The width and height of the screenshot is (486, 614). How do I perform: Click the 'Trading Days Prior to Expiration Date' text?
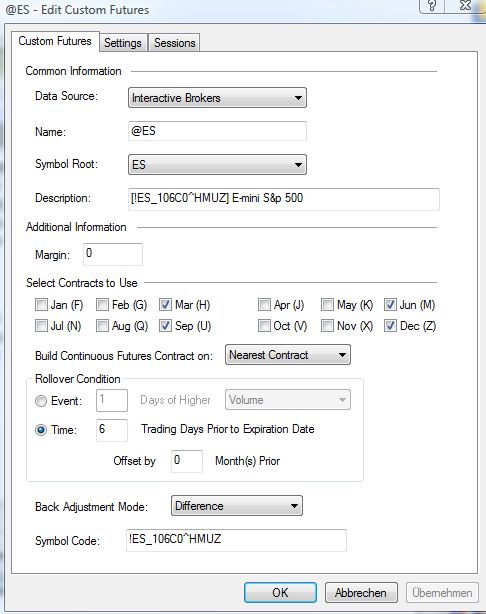click(228, 429)
